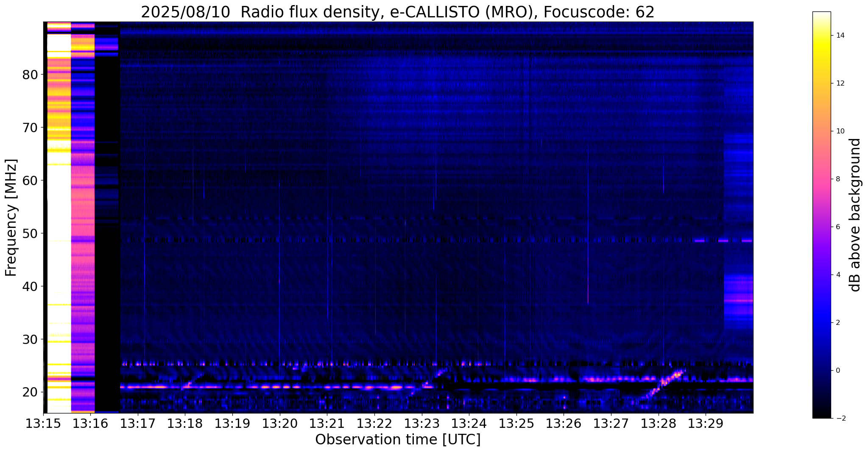Image resolution: width=868 pixels, height=452 pixels.
Task: Click the 13:29 time tick label
Action: point(706,423)
